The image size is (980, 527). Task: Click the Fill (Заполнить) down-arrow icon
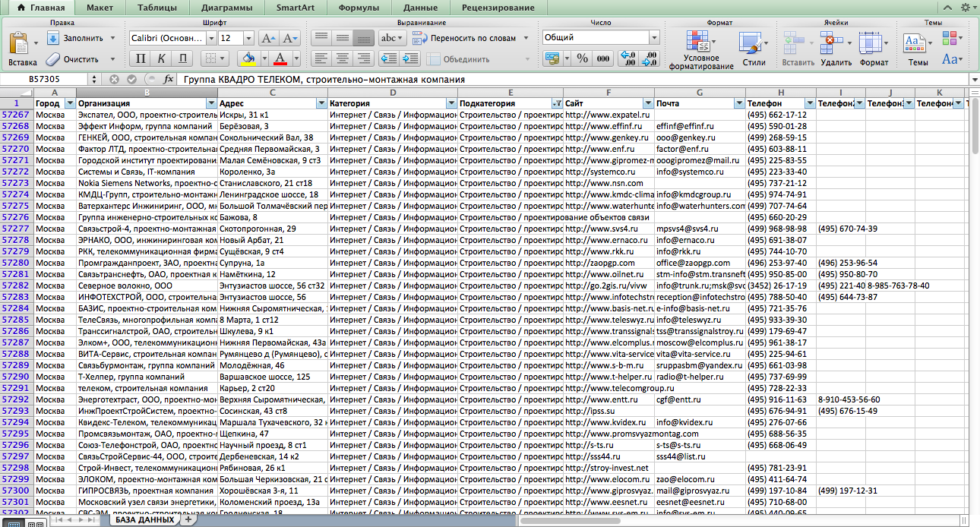pyautogui.click(x=53, y=37)
